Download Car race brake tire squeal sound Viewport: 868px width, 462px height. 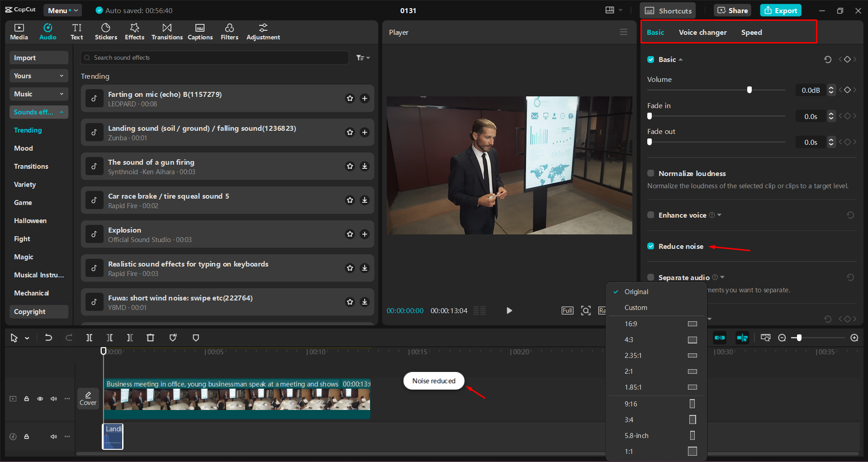pos(365,200)
